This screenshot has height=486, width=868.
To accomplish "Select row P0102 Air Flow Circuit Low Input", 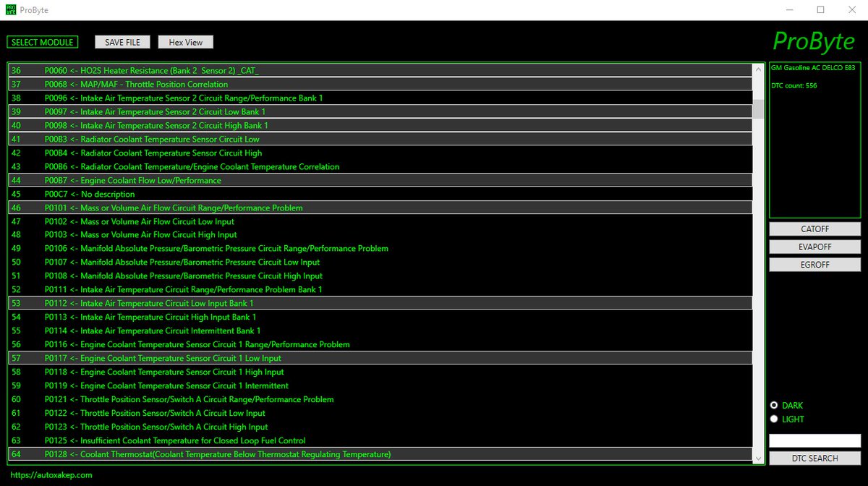I will tap(380, 221).
